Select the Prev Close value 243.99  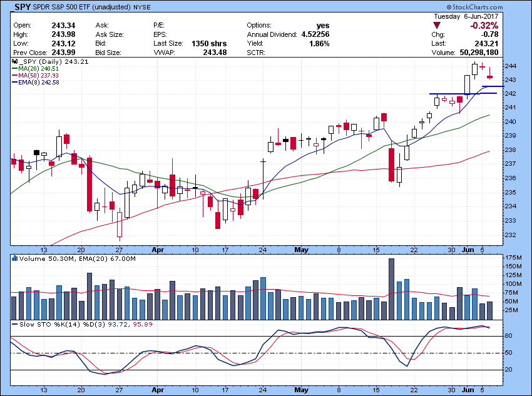(63, 53)
